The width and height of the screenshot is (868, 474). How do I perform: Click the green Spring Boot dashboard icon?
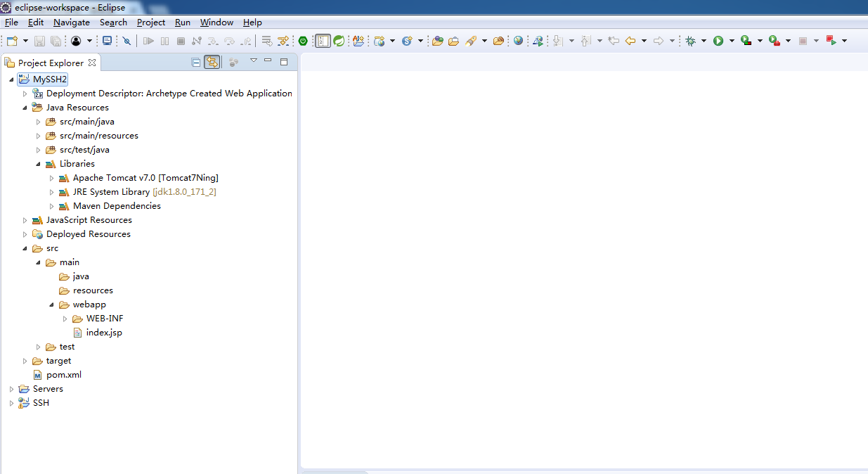pyautogui.click(x=303, y=41)
